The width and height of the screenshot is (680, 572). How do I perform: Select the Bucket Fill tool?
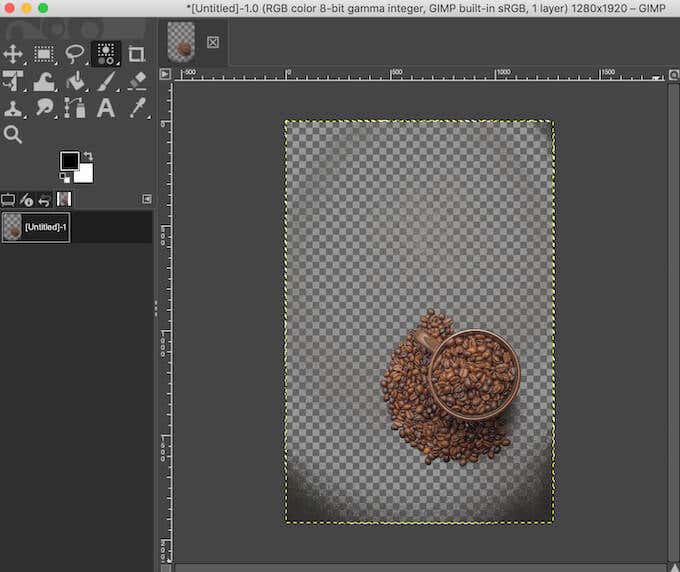[x=75, y=80]
